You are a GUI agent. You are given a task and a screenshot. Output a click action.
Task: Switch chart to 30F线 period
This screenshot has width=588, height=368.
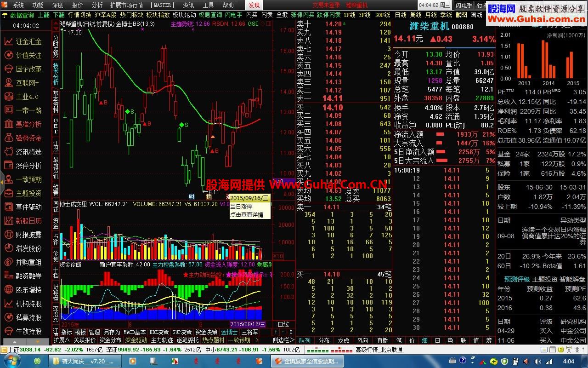coord(383,15)
